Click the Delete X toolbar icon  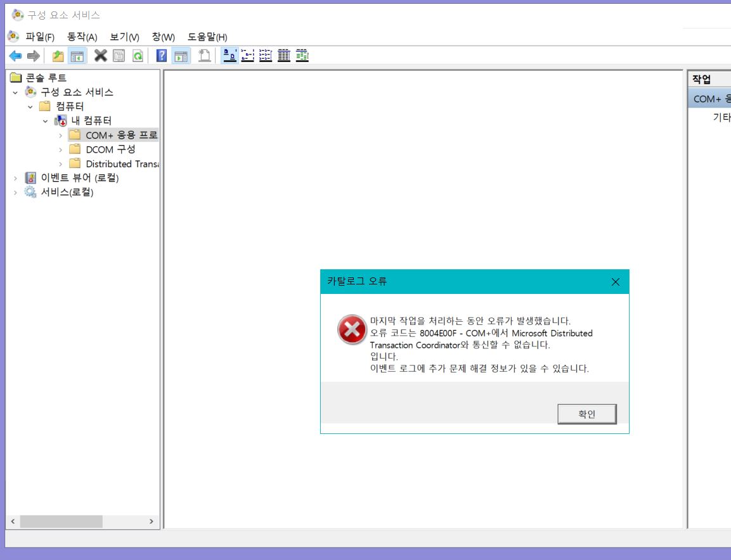[100, 56]
